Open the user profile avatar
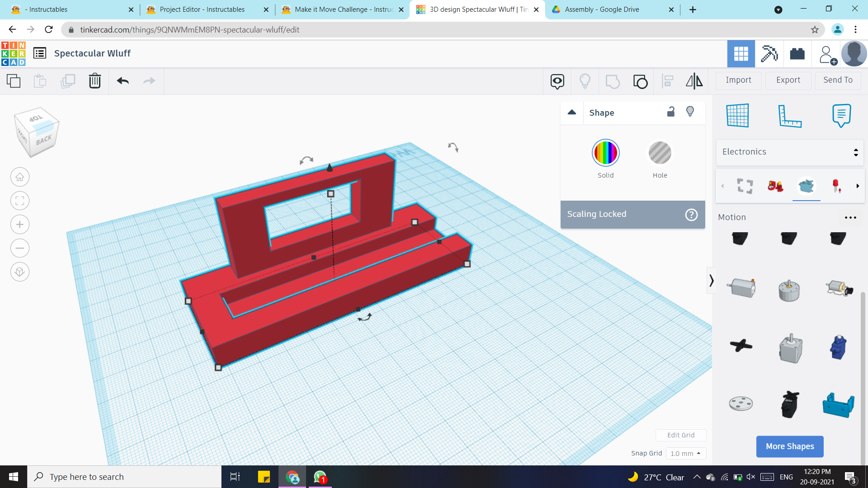Image resolution: width=868 pixels, height=488 pixels. (854, 54)
